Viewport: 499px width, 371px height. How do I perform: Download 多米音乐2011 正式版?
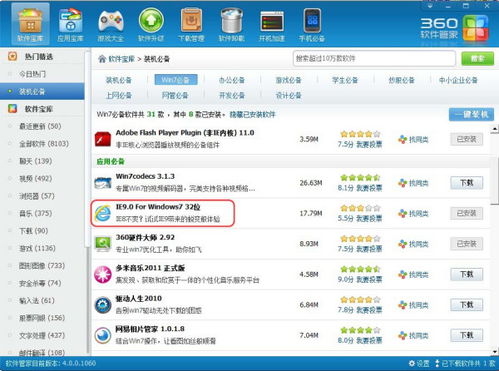pyautogui.click(x=467, y=274)
